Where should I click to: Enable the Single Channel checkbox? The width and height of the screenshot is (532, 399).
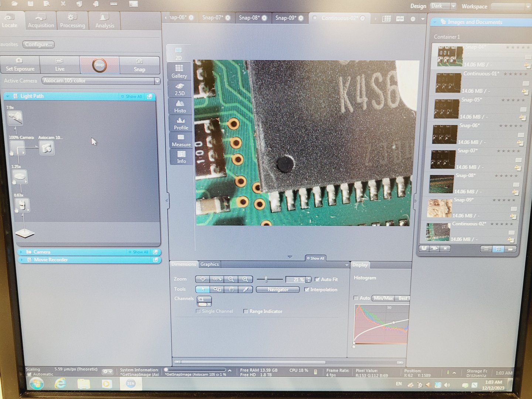point(198,311)
